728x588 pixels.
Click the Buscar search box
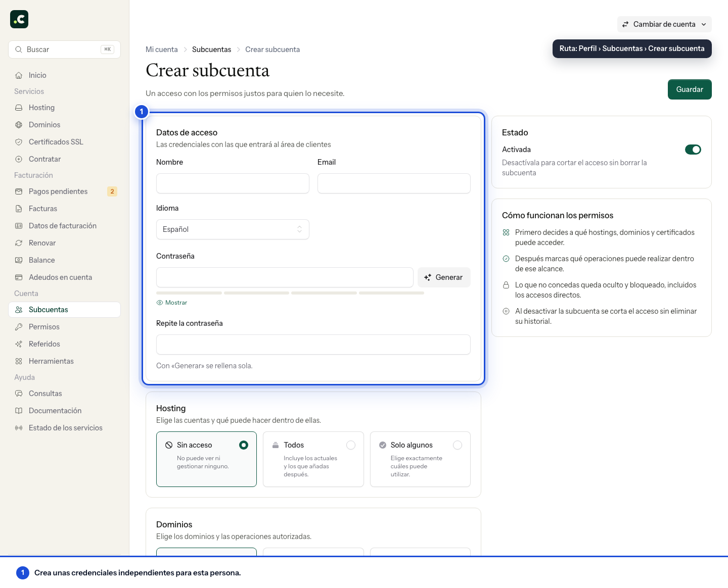click(64, 50)
